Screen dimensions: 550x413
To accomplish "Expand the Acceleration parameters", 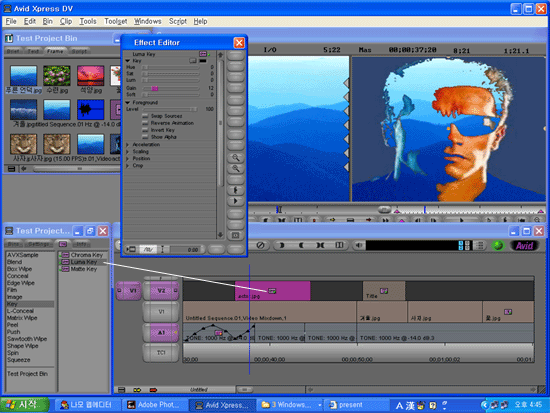I will (x=128, y=145).
